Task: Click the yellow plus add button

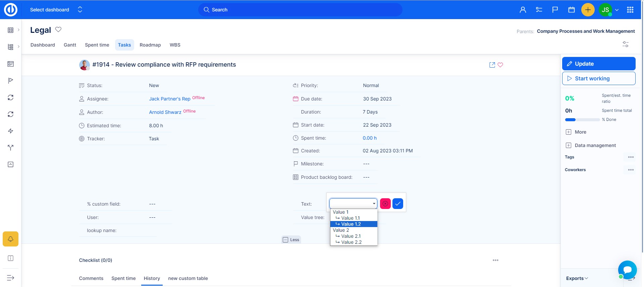Action: click(x=588, y=10)
